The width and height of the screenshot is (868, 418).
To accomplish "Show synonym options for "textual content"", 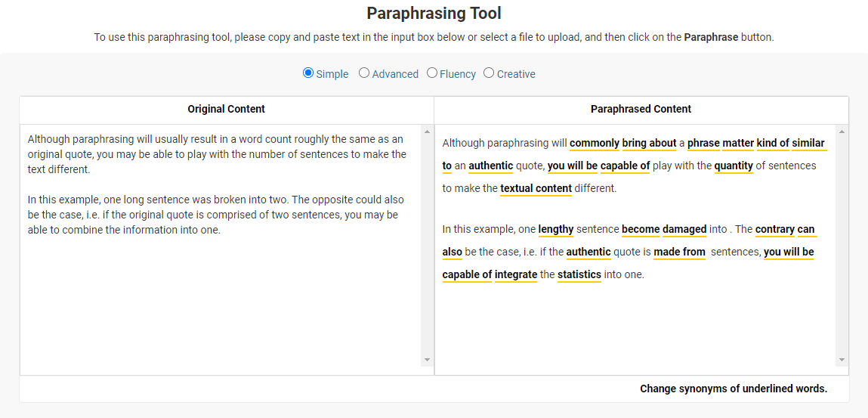I will (536, 189).
